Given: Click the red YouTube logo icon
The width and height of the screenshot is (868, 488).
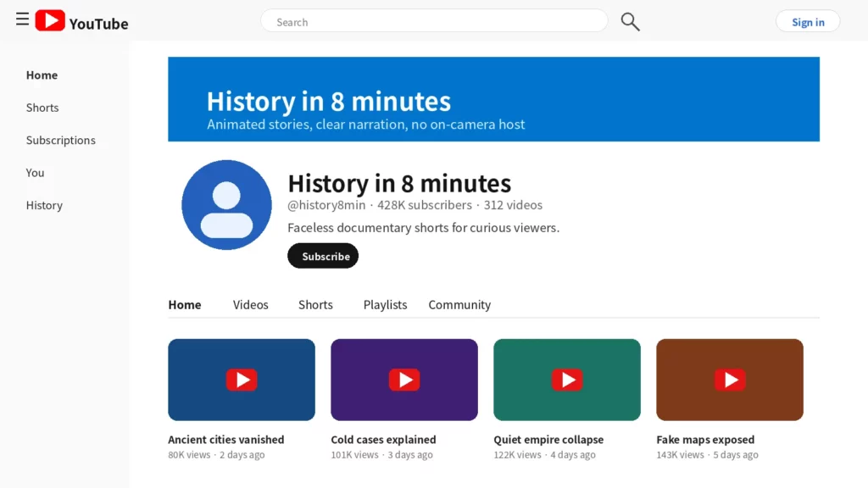Looking at the screenshot, I should [x=50, y=20].
